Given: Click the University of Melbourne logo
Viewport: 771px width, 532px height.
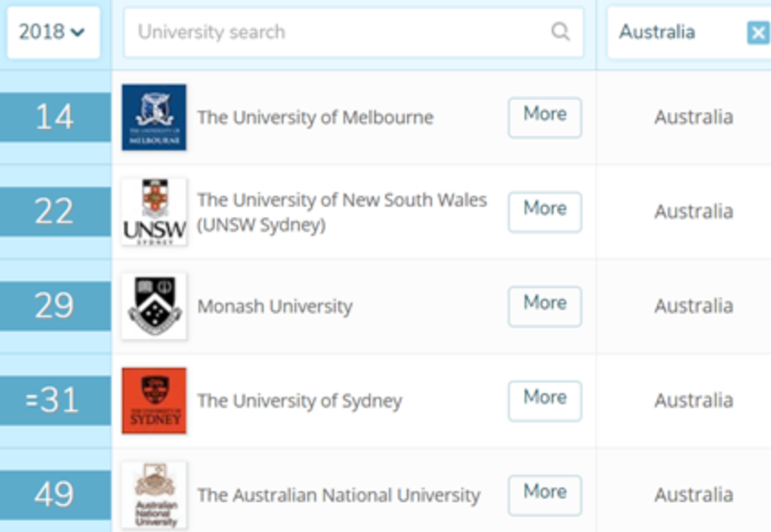Looking at the screenshot, I should tap(154, 117).
